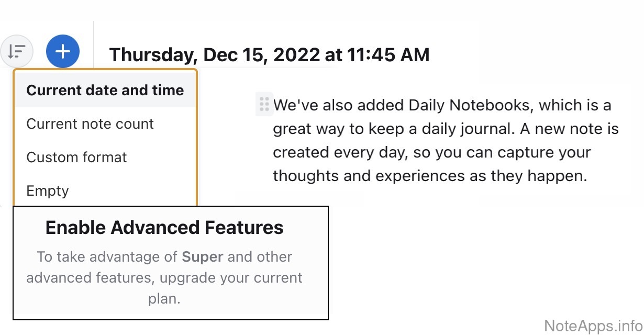Viewport: 644px width, 336px height.
Task: Click the bold "Super" word in the popup
Action: point(203,257)
